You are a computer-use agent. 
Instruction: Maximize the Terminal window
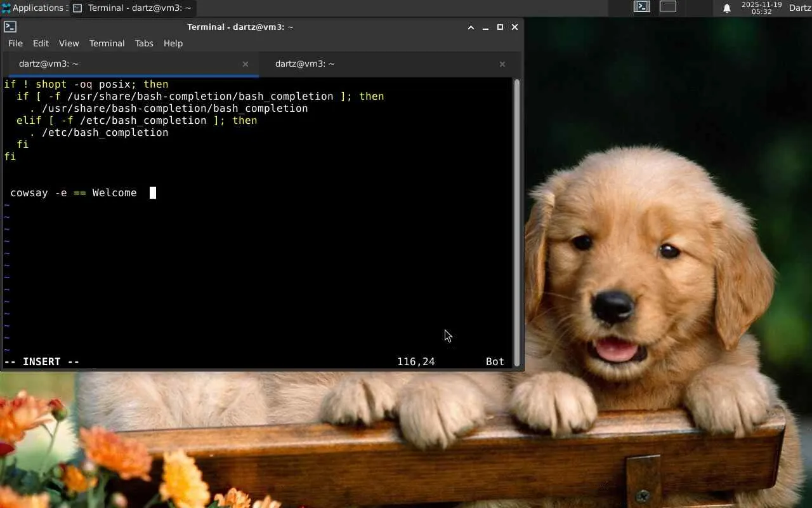pos(500,27)
